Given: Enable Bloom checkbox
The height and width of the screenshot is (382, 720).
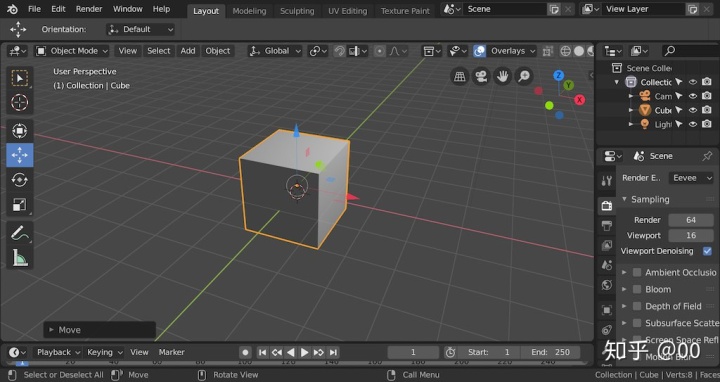Looking at the screenshot, I should click(637, 289).
